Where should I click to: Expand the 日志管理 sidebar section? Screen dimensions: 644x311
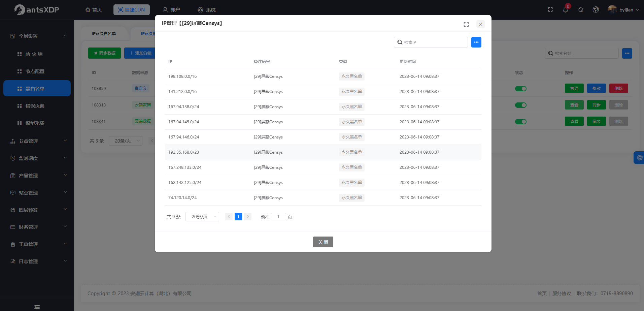[37, 261]
